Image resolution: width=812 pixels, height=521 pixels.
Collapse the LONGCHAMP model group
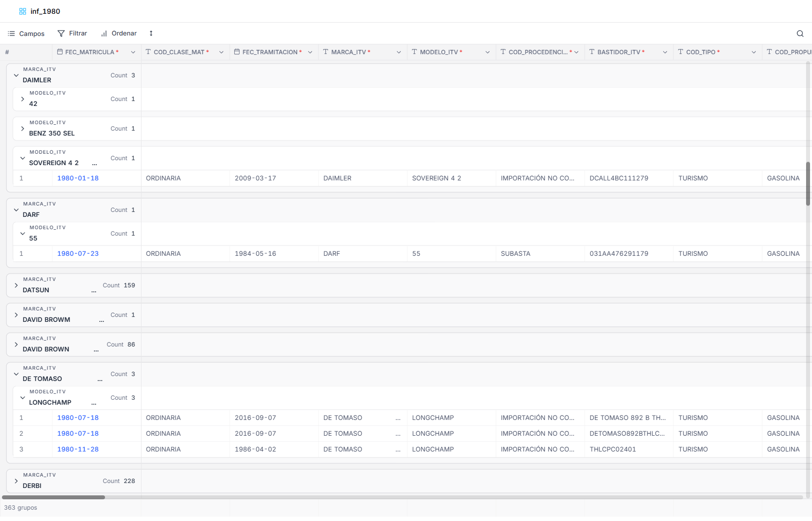point(23,398)
